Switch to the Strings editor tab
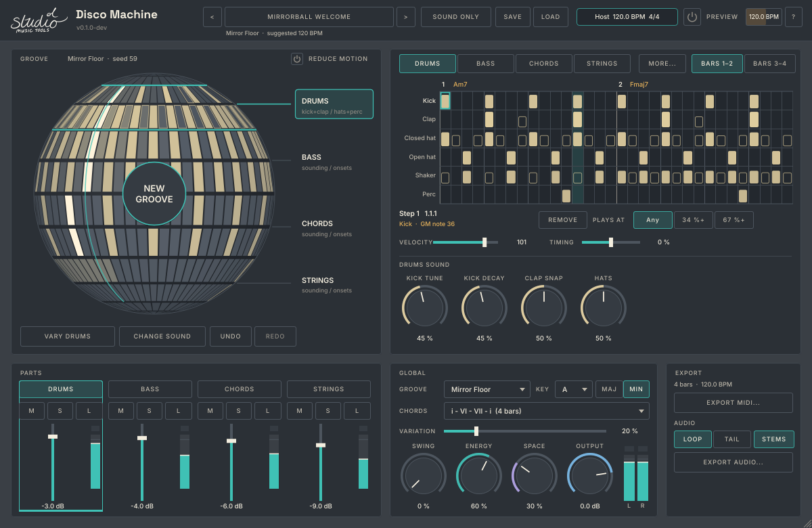Viewport: 812px width, 528px height. [602, 64]
